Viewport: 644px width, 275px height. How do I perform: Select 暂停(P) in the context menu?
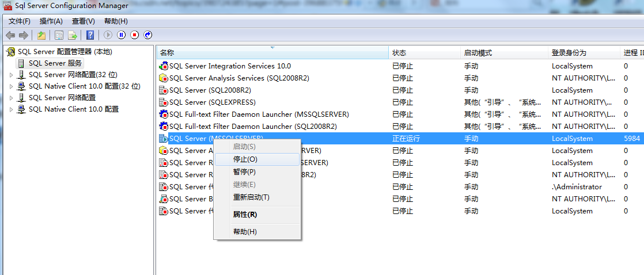pos(244,172)
